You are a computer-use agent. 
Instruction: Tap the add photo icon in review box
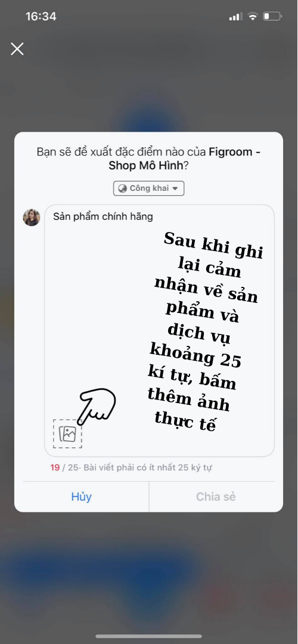pyautogui.click(x=67, y=434)
